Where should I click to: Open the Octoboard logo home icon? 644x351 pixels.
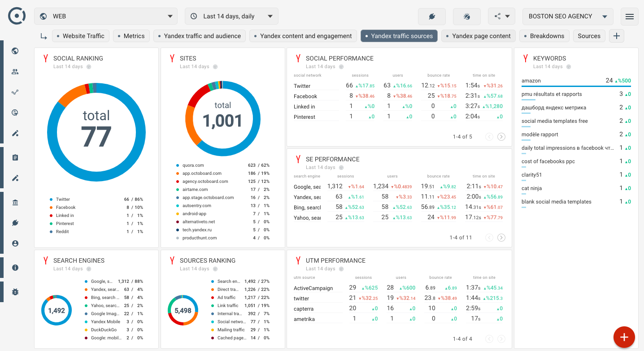17,16
